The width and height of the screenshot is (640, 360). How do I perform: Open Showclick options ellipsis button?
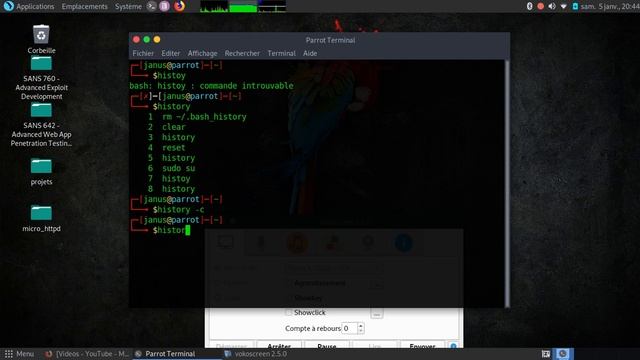tap(377, 314)
